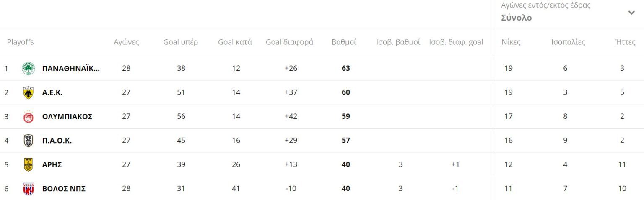Image resolution: width=644 pixels, height=200 pixels.
Task: Open the ΠΑΝΑΘΗΝΑΪΚΟΣ team page
Action: pyautogui.click(x=71, y=69)
